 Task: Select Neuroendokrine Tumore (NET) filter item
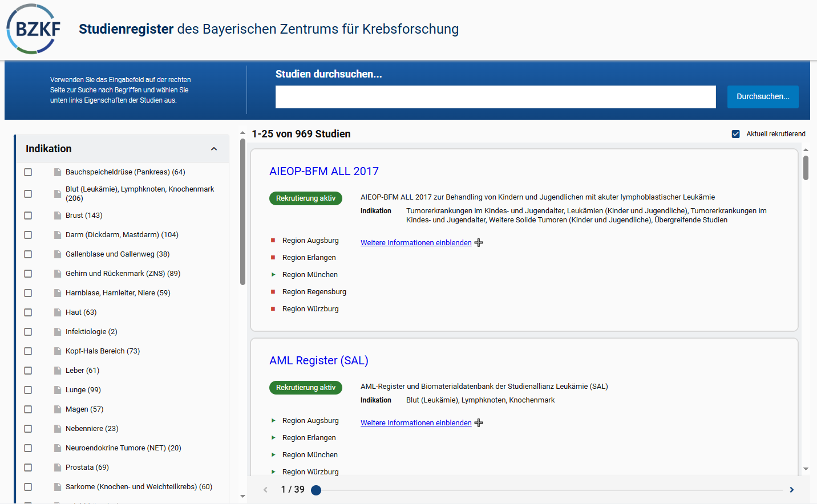123,448
